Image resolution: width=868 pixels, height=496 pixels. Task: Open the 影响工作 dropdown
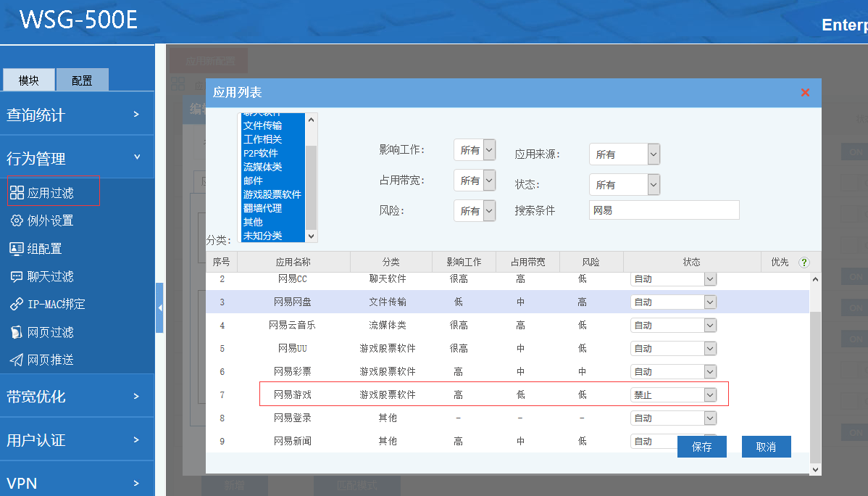(475, 150)
